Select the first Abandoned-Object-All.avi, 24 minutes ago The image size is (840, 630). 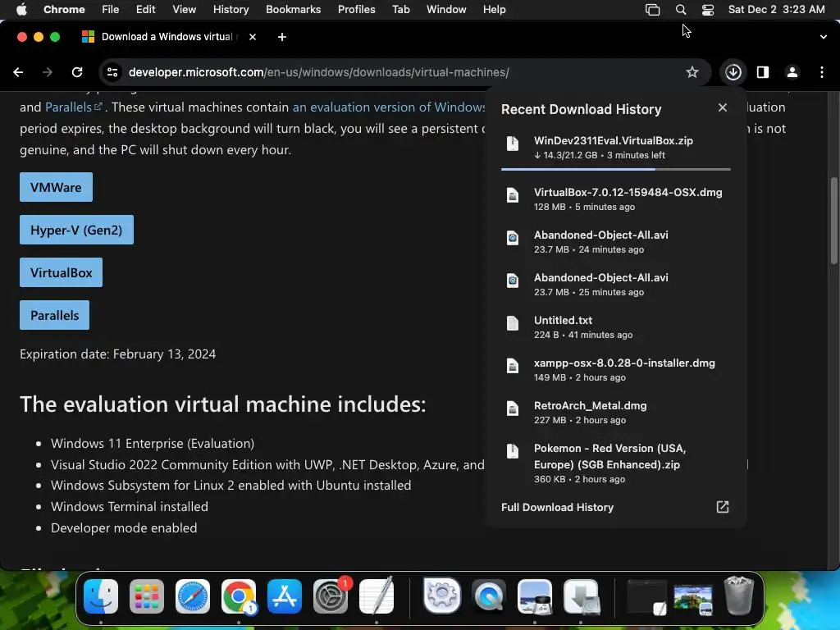pos(615,242)
